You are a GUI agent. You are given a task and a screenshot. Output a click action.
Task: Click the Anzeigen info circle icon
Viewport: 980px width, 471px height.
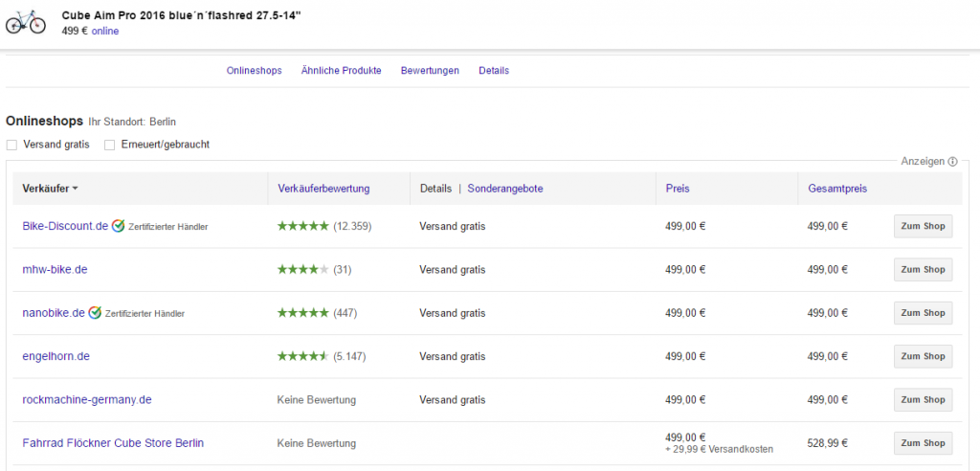click(x=952, y=162)
